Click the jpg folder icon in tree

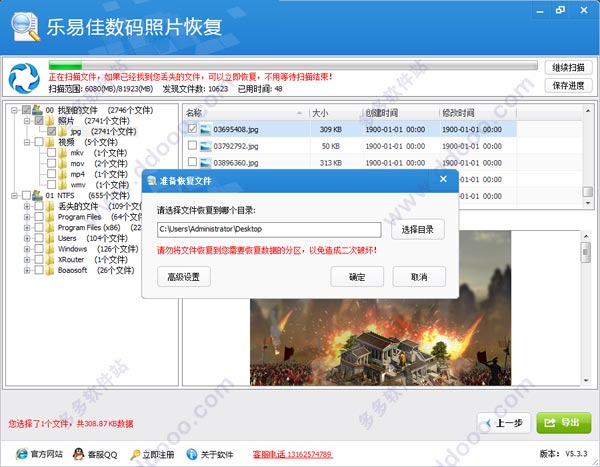[62, 131]
